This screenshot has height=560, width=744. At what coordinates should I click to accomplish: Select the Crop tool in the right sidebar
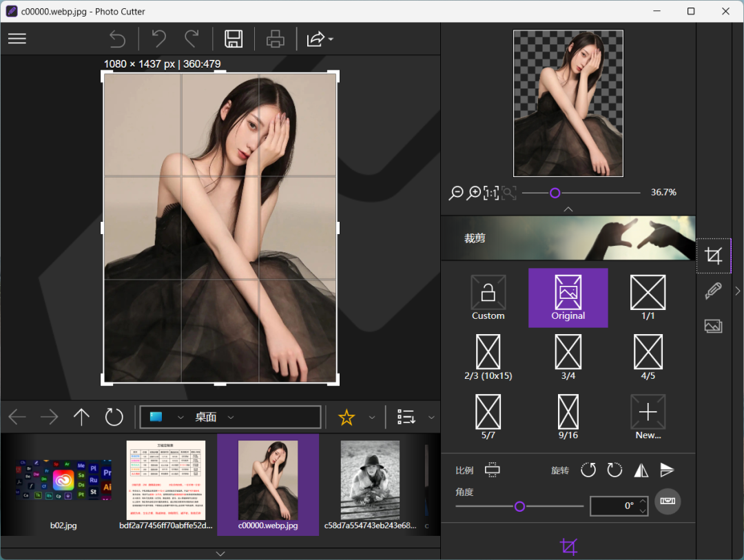(714, 255)
